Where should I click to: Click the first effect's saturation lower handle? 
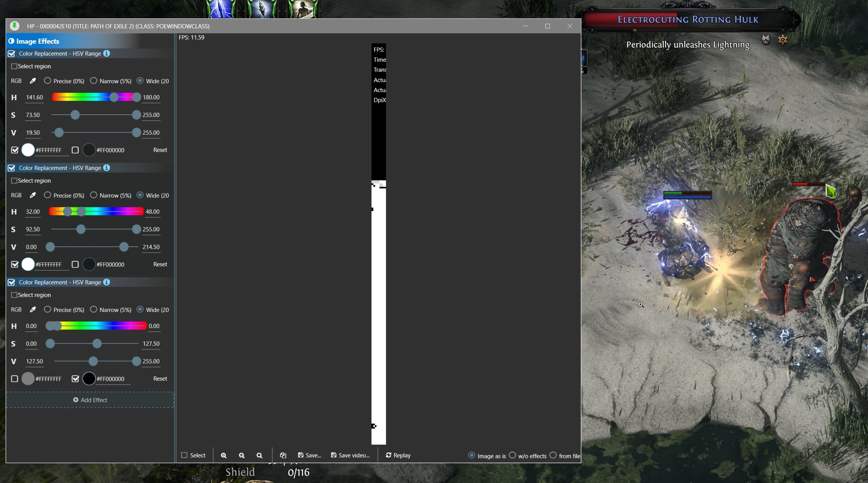pos(75,115)
